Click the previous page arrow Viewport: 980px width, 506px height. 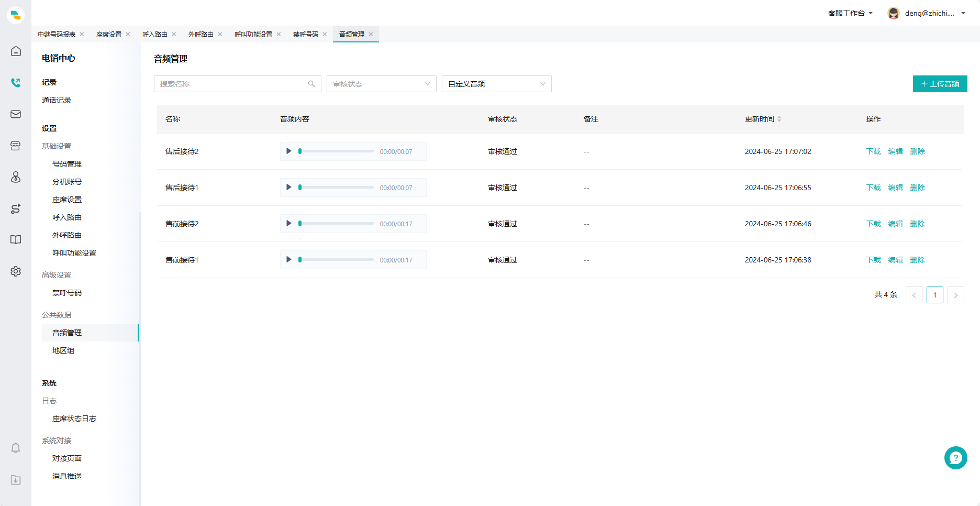914,295
